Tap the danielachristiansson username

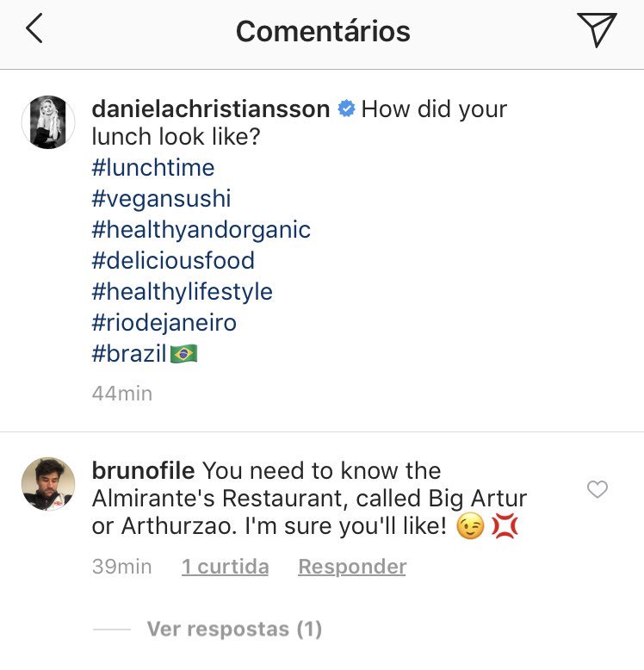coord(210,109)
